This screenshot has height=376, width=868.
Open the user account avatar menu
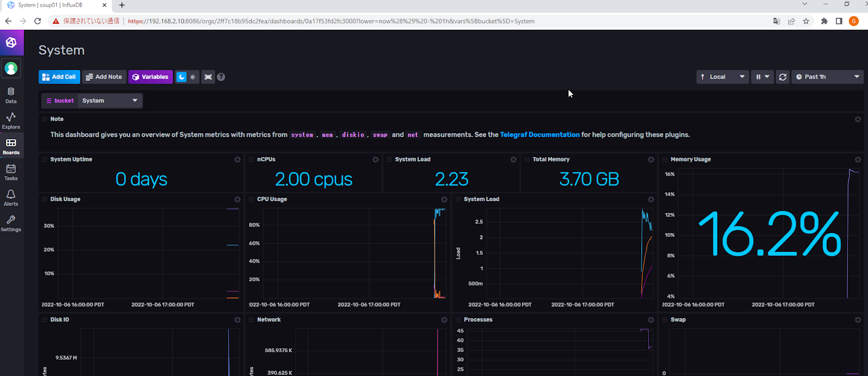11,68
